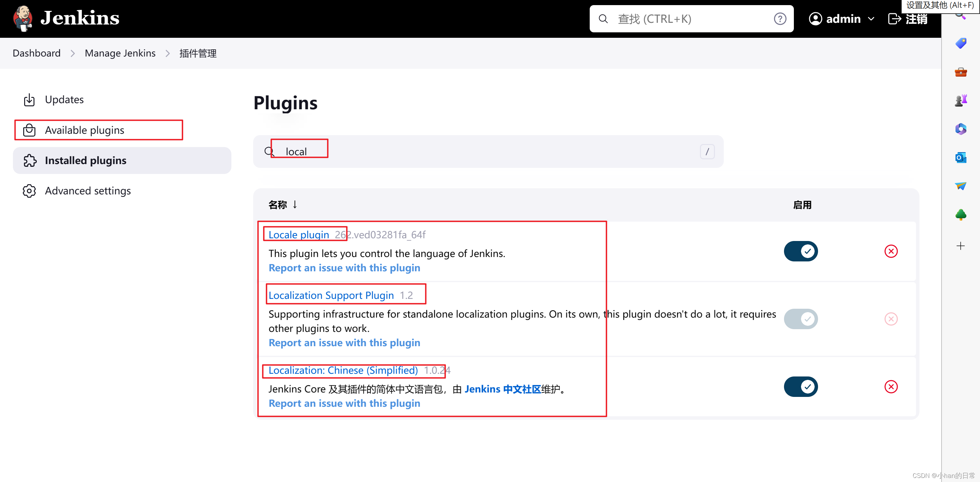Click the magnifier icon in plugin filter
The image size is (980, 482).
click(x=269, y=151)
